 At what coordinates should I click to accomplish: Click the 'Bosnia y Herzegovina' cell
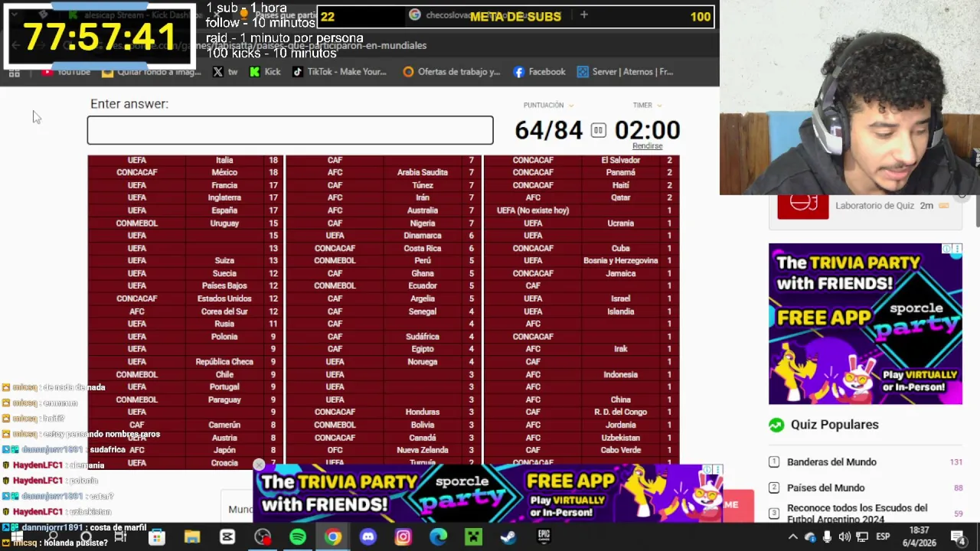click(x=621, y=261)
